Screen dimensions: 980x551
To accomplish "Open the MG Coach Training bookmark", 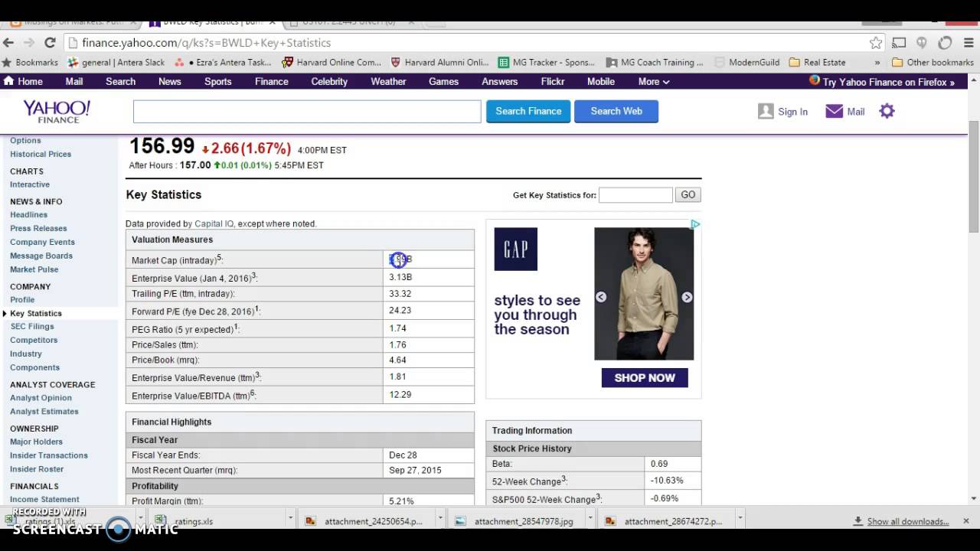I will tap(655, 63).
